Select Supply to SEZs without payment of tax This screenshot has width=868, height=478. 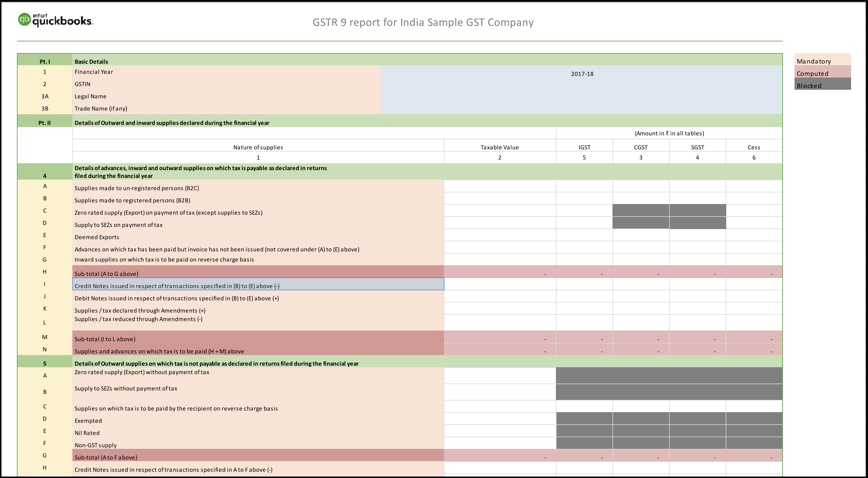pos(258,392)
